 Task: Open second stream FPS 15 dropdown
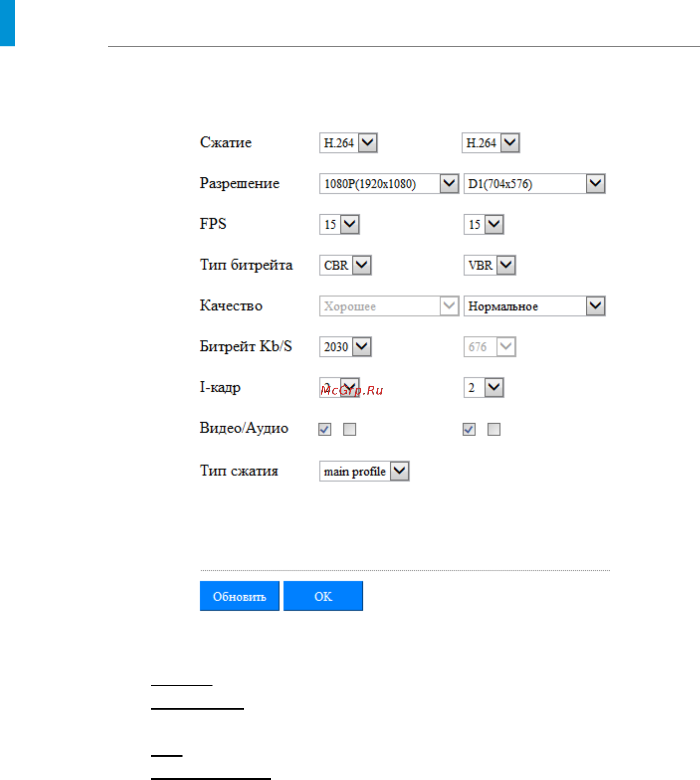(x=484, y=224)
